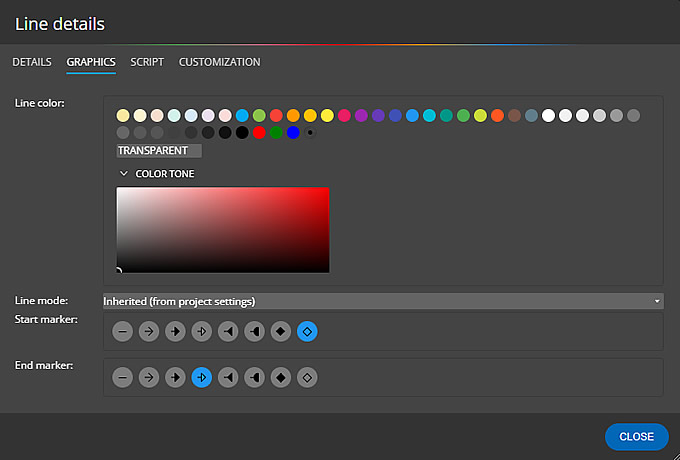Click the selected hollow triangle end marker
The width and height of the screenshot is (680, 460).
tap(202, 378)
